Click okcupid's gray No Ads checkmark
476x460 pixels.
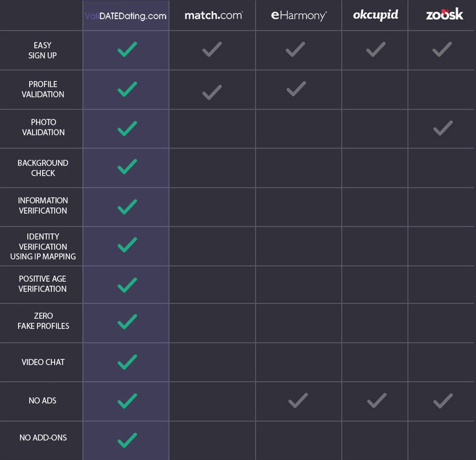[377, 401]
